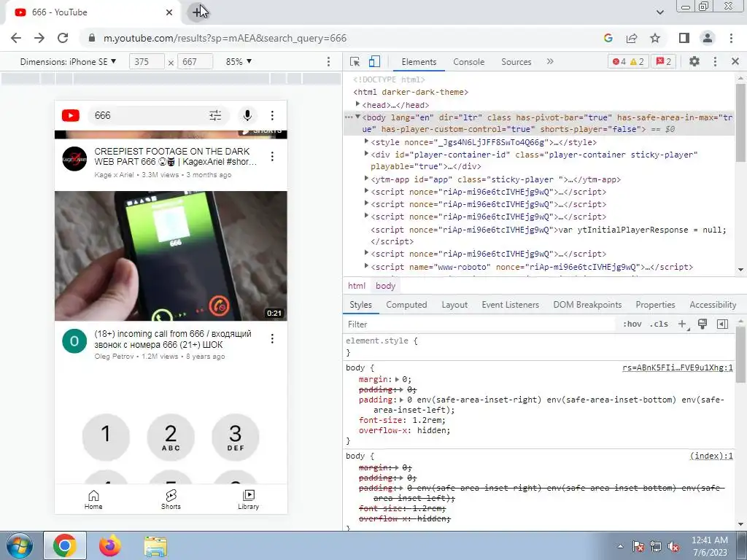Expand the player-container-id div
The width and height of the screenshot is (747, 560).
click(366, 153)
